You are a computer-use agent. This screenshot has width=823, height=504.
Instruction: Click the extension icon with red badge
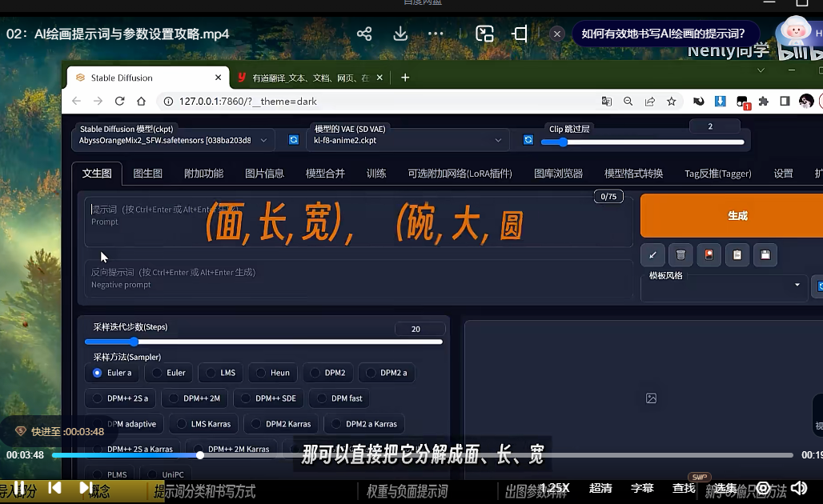[743, 102]
